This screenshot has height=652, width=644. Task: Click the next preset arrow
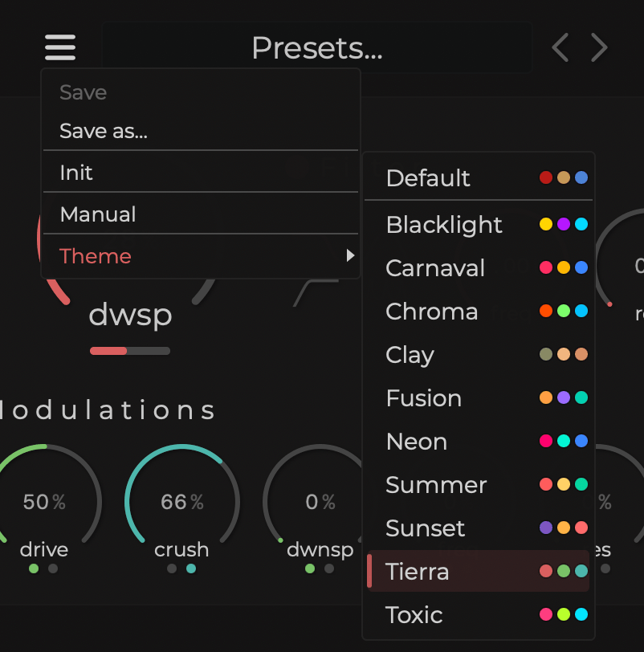pos(599,47)
